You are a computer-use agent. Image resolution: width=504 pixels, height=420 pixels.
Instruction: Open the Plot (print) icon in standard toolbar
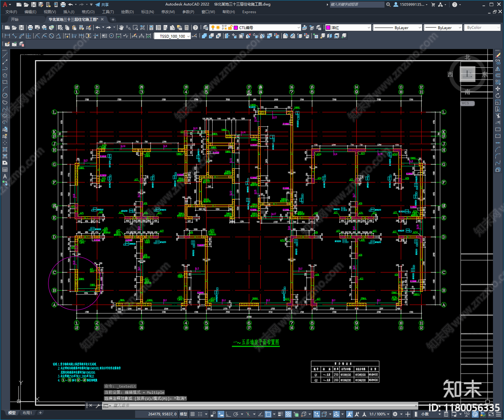click(x=30, y=28)
